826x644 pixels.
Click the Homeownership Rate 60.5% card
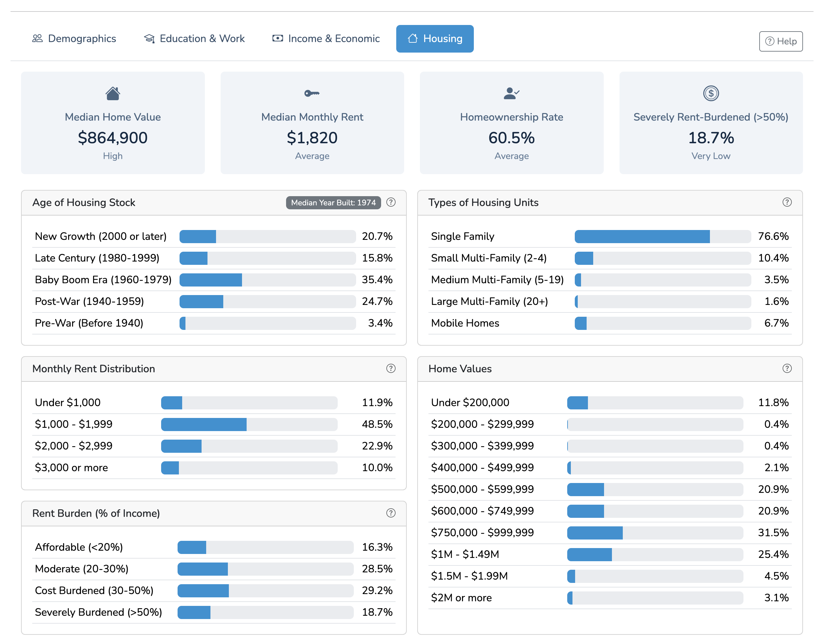click(511, 123)
